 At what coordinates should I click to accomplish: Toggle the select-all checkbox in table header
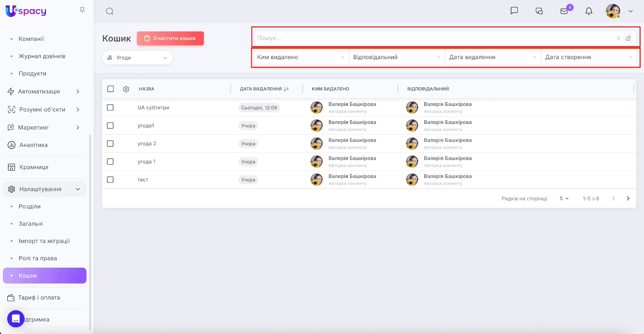pyautogui.click(x=111, y=89)
